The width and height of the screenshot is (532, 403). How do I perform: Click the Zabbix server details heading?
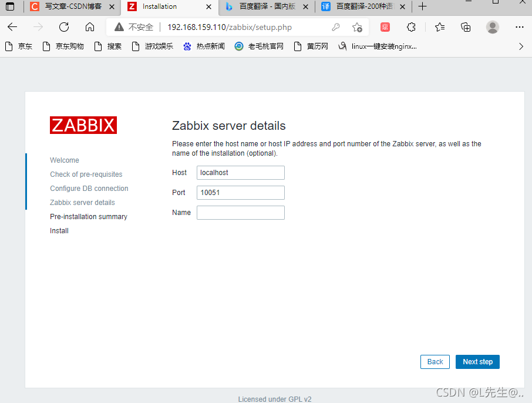228,126
